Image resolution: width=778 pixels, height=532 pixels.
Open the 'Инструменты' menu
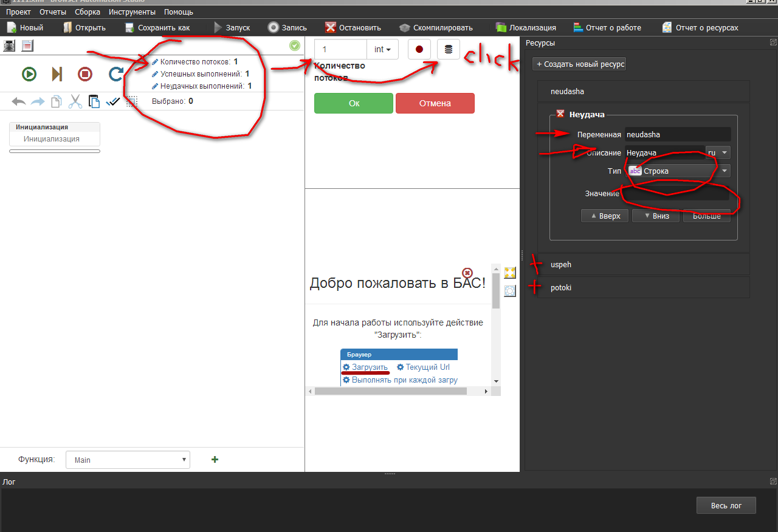[x=132, y=12]
